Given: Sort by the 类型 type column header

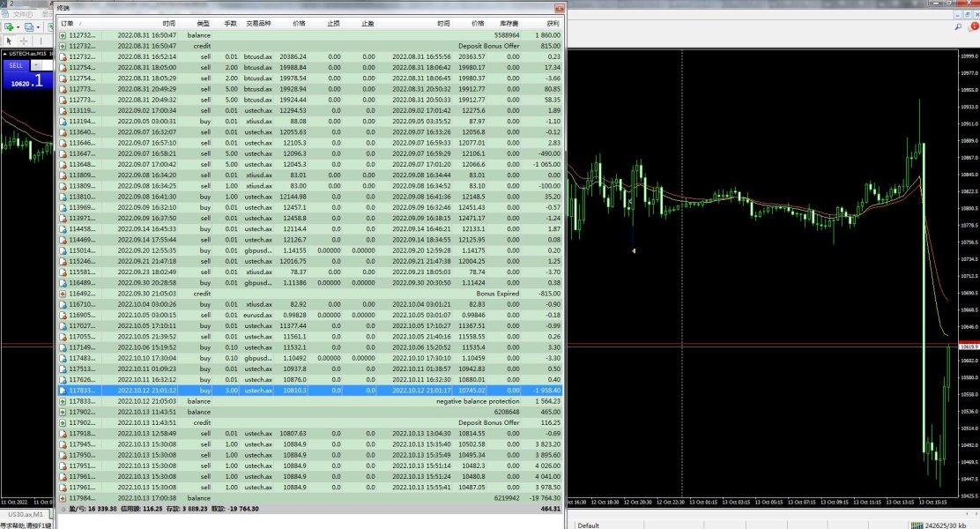Looking at the screenshot, I should coord(203,23).
